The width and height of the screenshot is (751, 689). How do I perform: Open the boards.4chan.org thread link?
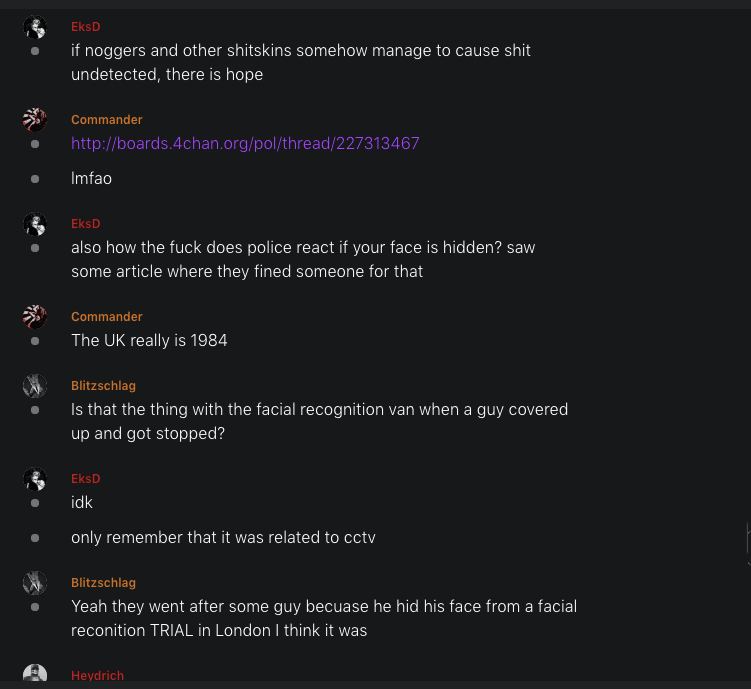tap(245, 144)
